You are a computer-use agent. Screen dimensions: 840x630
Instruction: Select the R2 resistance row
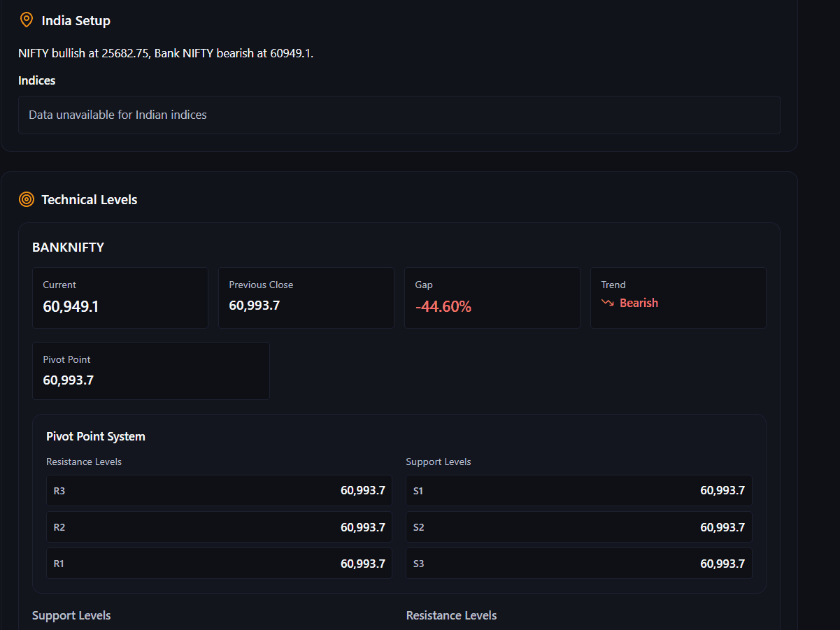click(x=219, y=527)
